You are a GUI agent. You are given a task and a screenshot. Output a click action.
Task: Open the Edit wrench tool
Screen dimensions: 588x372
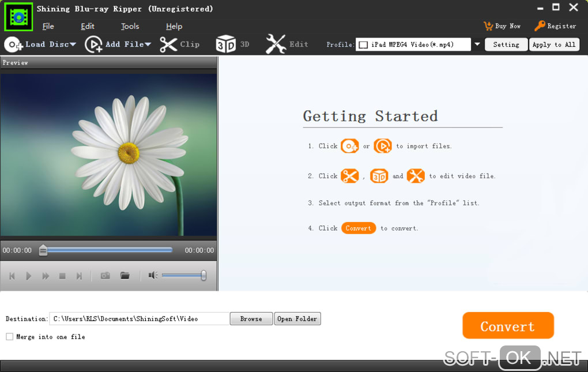(276, 44)
